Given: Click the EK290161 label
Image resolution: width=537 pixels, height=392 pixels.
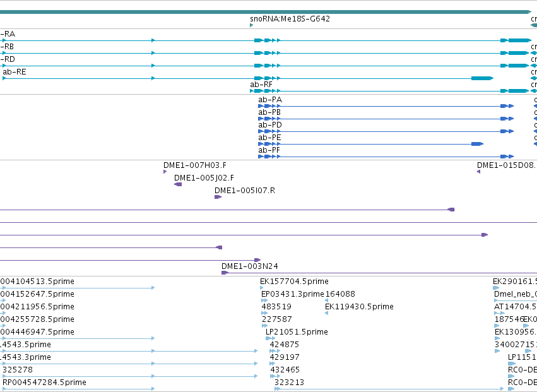Looking at the screenshot, I should [x=515, y=282].
